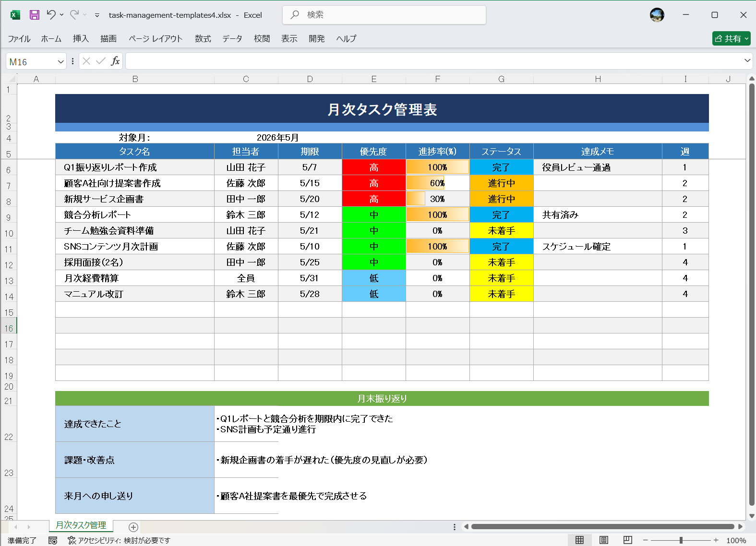Open the 描画 ribbon tab
This screenshot has width=756, height=546.
pyautogui.click(x=108, y=38)
